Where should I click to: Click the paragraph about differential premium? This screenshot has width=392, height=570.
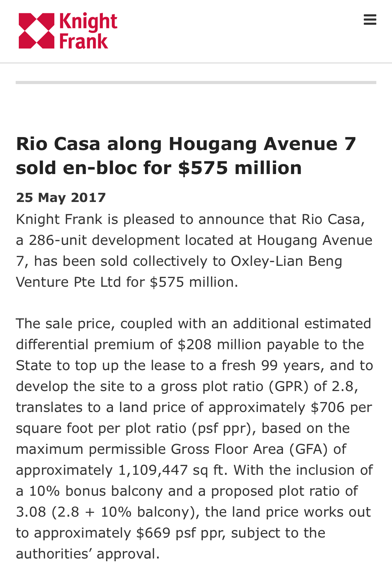point(194,438)
